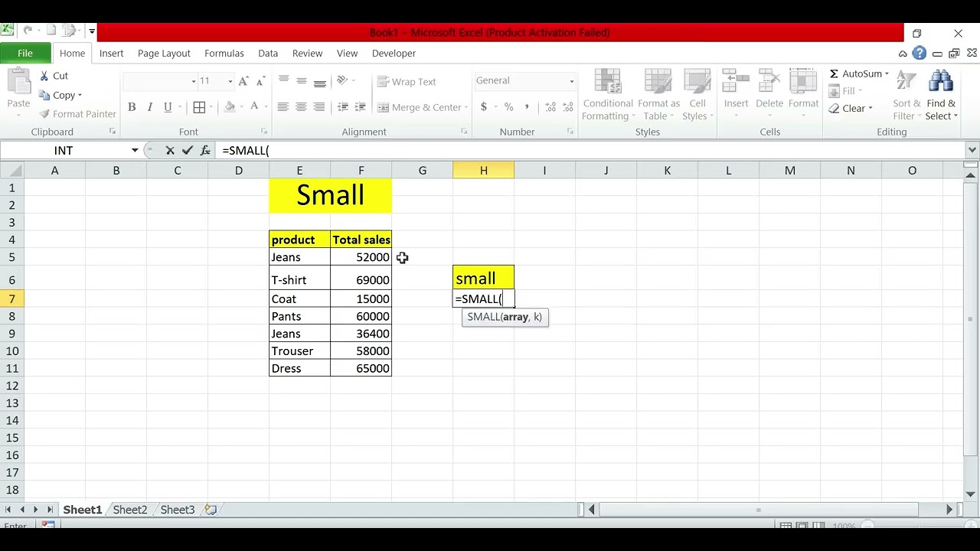The image size is (980, 551).
Task: Toggle Underline formatting
Action: point(168,107)
